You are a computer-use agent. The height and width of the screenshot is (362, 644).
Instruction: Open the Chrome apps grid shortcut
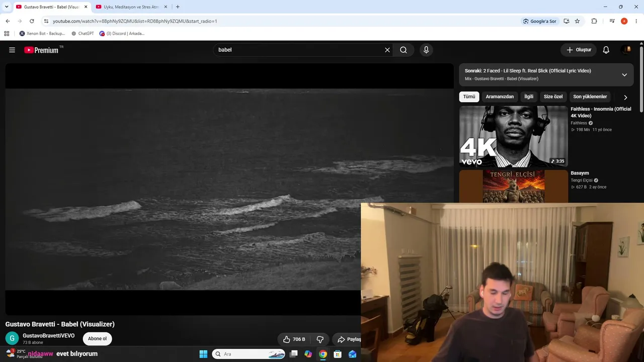point(7,34)
